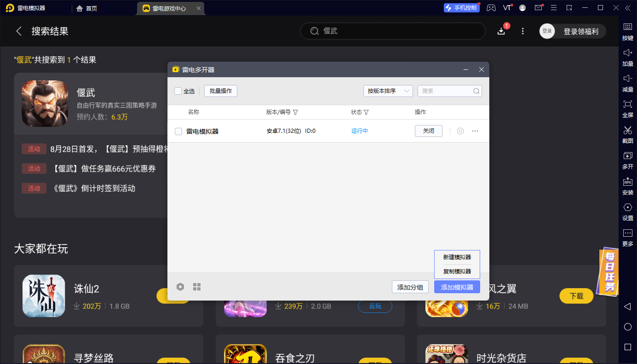Click the Android recent apps square button
Viewport: 637px width, 364px height.
tap(627, 347)
